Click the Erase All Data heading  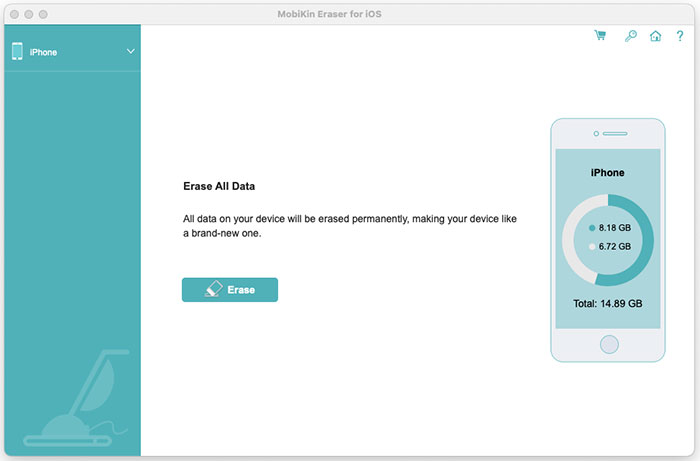pos(226,187)
